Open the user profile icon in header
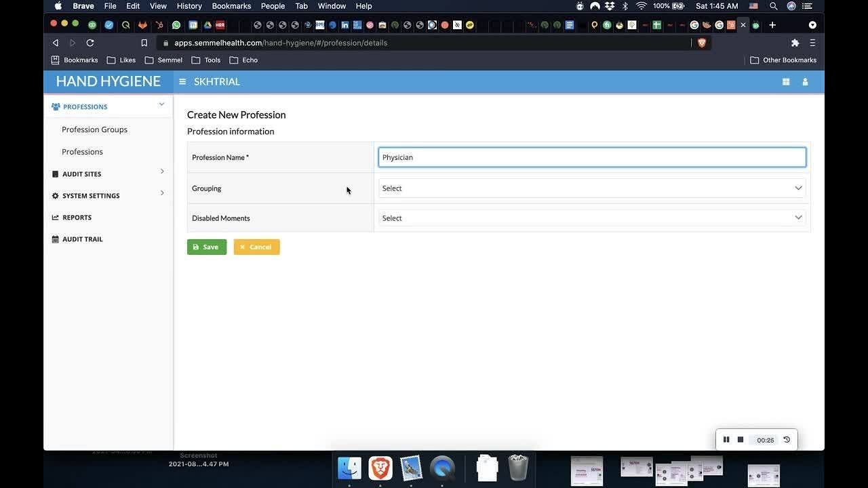 pyautogui.click(x=805, y=81)
